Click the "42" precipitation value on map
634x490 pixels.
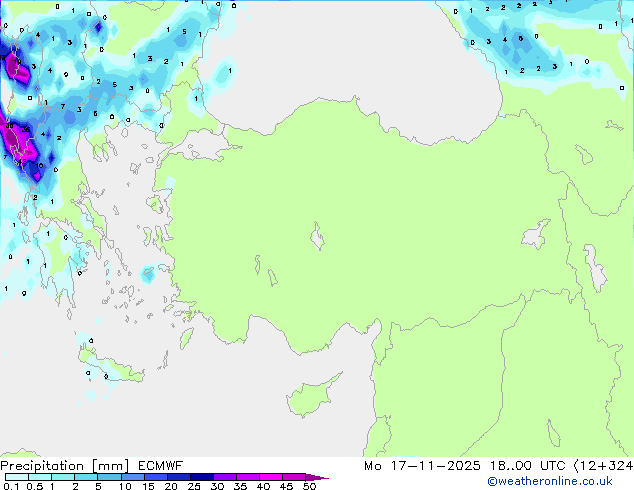(23, 162)
